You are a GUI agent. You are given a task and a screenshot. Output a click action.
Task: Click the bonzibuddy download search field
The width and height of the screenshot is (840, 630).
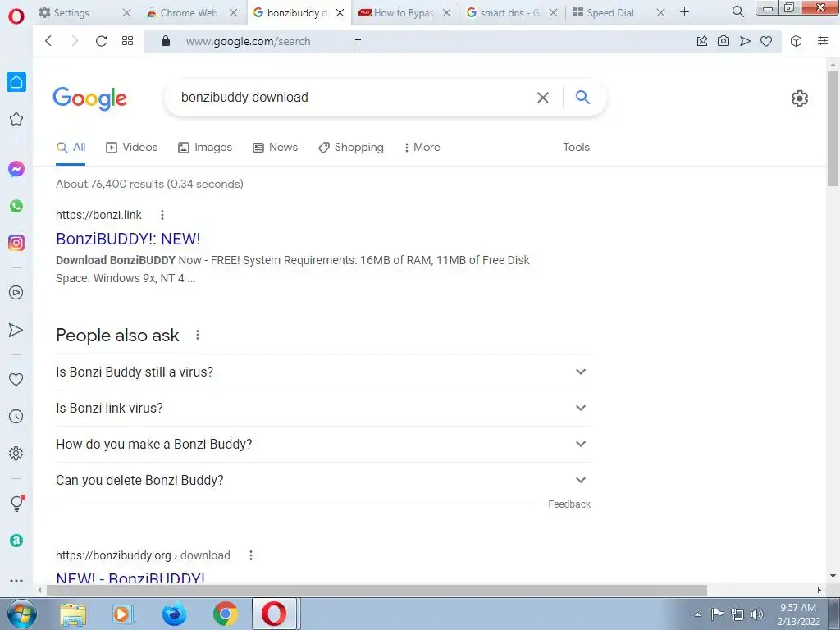354,98
